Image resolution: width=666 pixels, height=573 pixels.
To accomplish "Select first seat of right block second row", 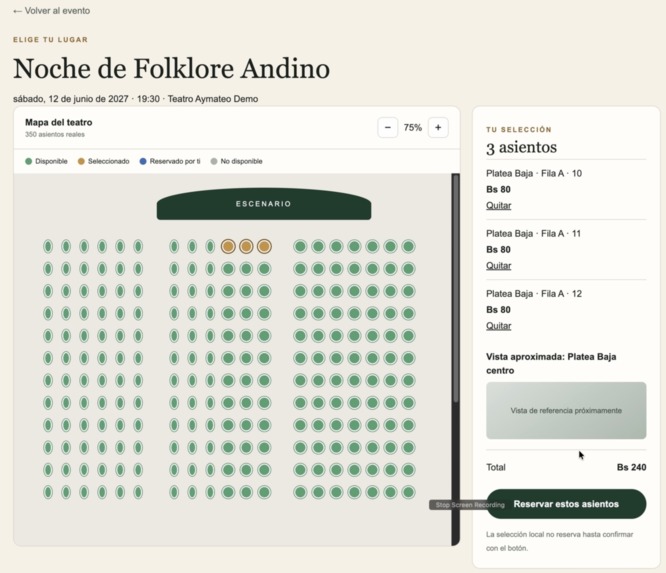I will pyautogui.click(x=300, y=269).
